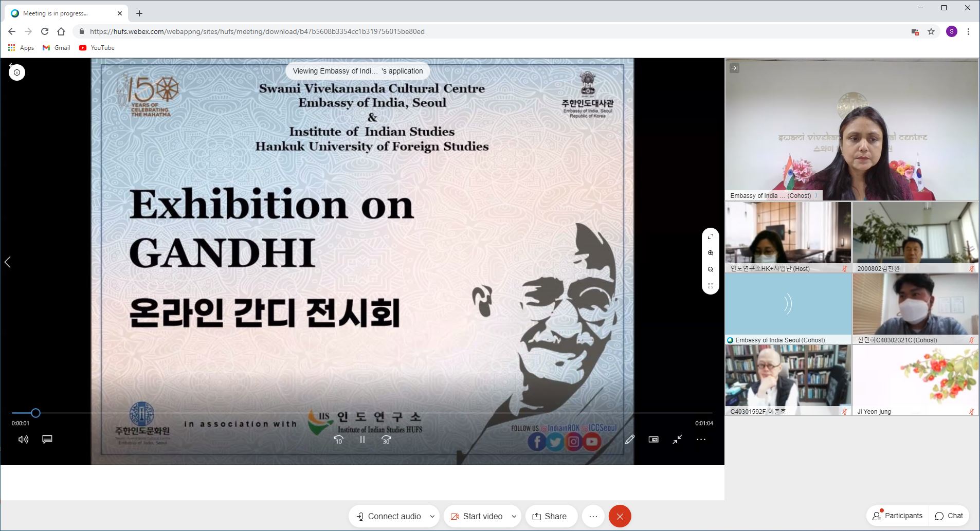This screenshot has height=531, width=980.
Task: Click the Connect audio button
Action: coord(389,517)
